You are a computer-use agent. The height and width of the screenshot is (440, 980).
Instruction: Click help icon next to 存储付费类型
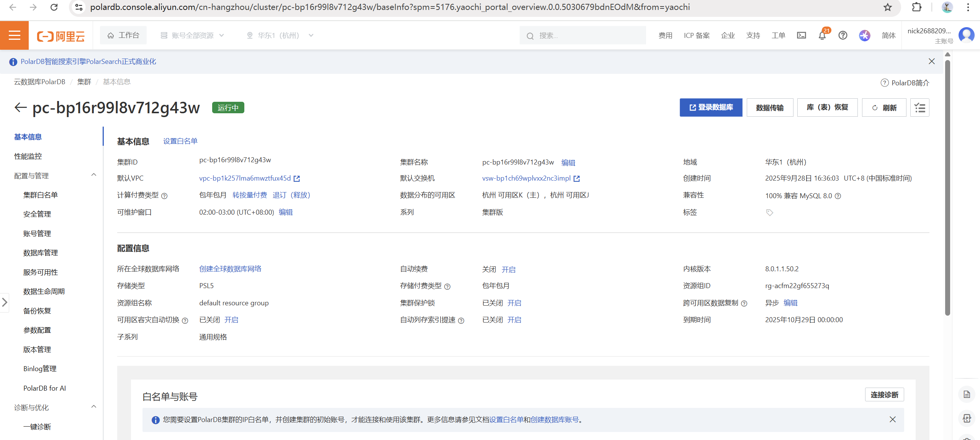(447, 287)
